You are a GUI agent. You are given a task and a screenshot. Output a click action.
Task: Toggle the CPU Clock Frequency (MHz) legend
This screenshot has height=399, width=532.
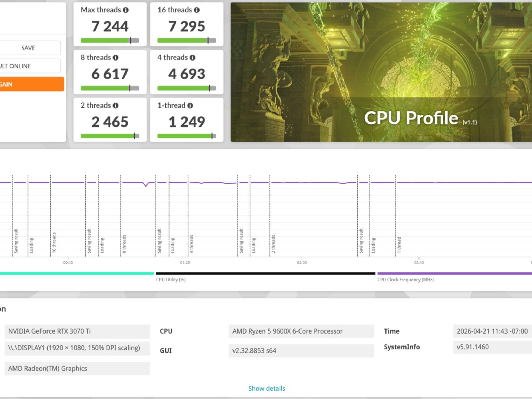455,277
